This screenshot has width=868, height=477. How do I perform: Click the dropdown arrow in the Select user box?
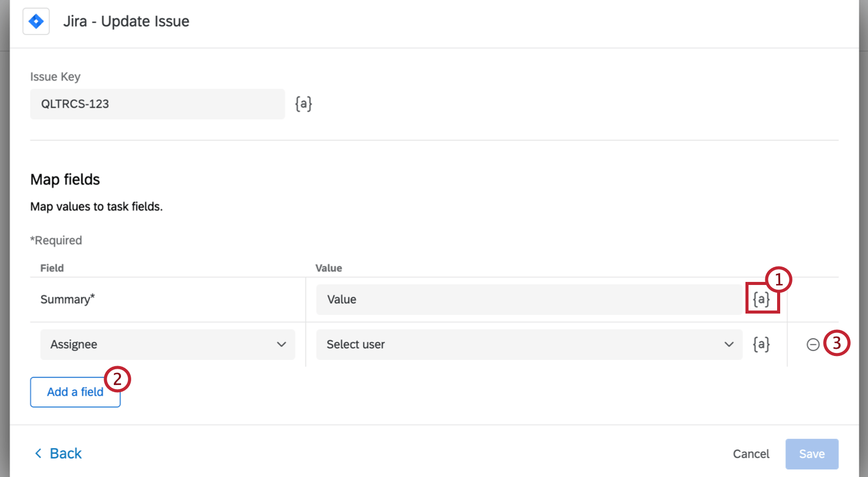(x=729, y=344)
